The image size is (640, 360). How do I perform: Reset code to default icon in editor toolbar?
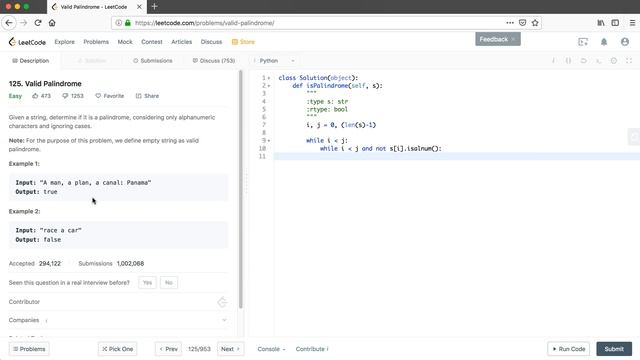point(584,60)
